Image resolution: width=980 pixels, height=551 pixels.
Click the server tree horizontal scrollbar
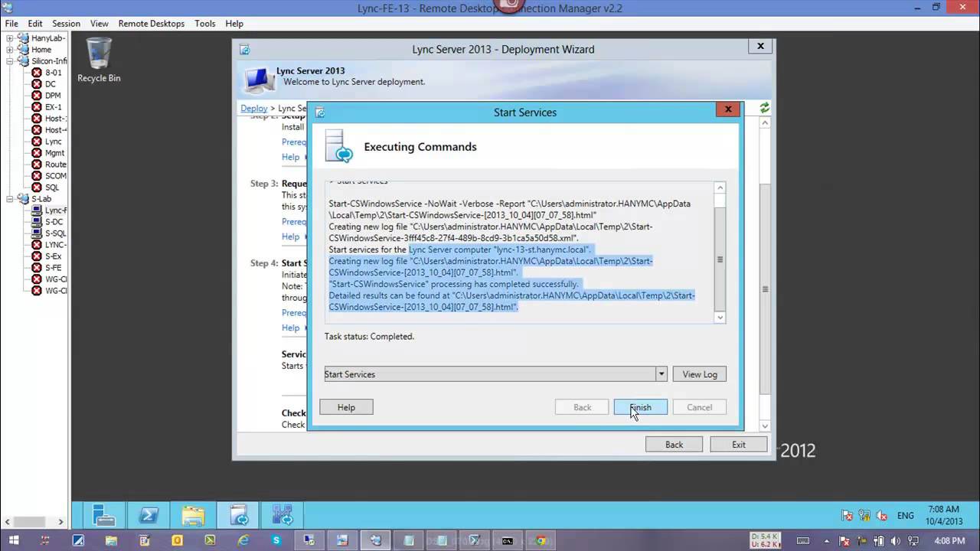click(x=34, y=522)
